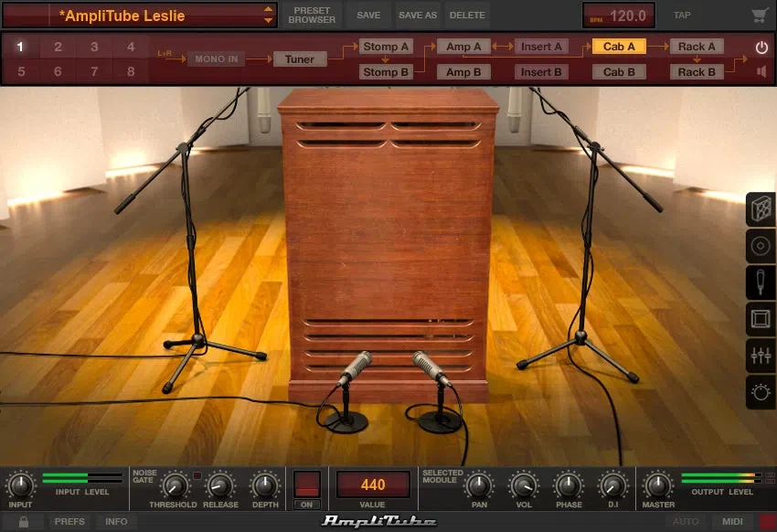Open the Rack B module
Image resolution: width=777 pixels, height=532 pixels.
click(x=697, y=72)
